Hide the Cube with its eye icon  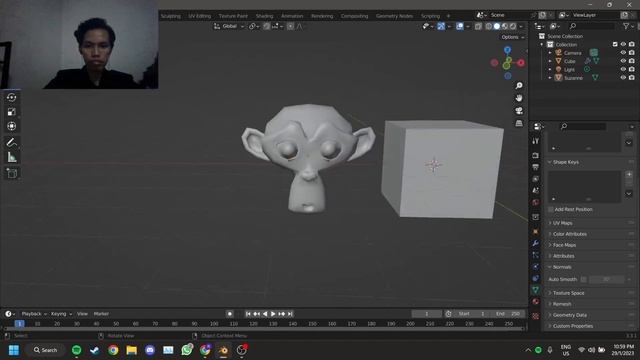623,61
